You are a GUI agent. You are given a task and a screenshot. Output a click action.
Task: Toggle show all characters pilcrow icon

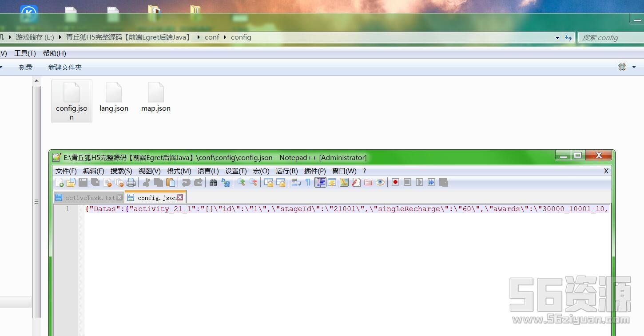[308, 182]
